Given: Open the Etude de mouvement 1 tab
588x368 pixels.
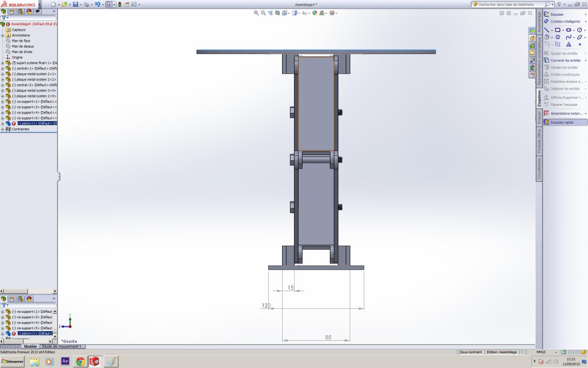Looking at the screenshot, I should tap(62, 346).
